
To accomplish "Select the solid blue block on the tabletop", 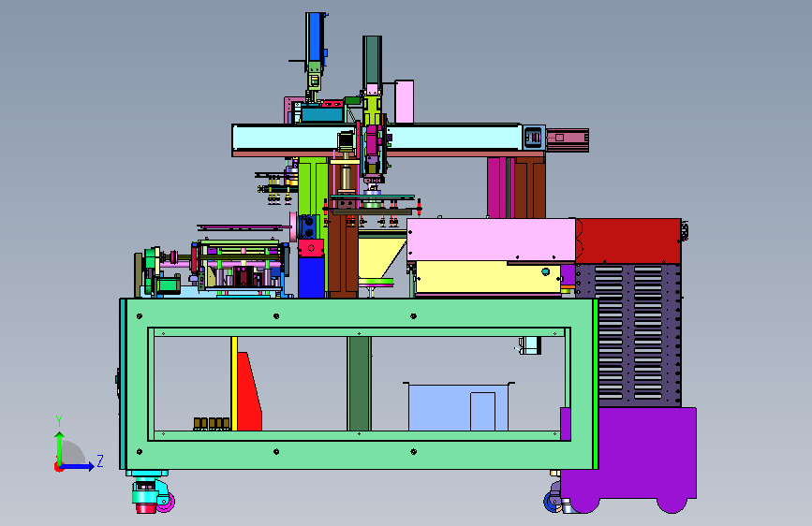I will click(x=311, y=278).
